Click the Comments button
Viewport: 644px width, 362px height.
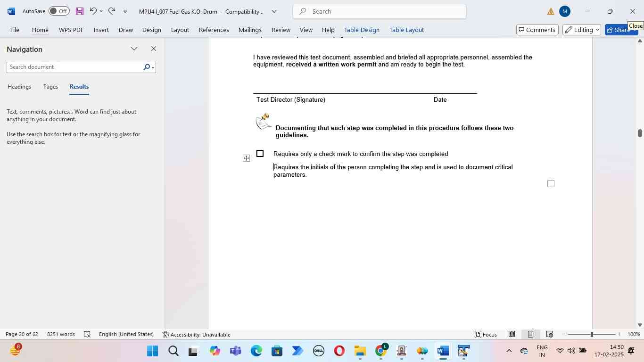[537, 30]
